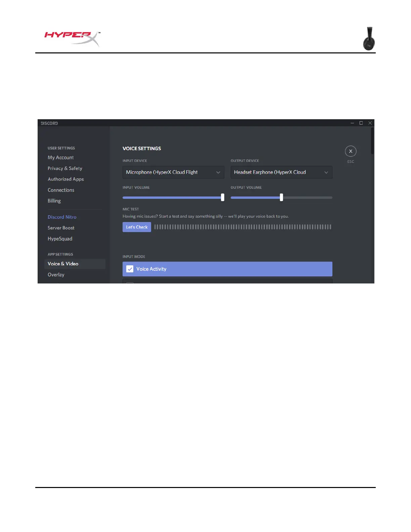
Task: Toggle the Voice Activity checkbox
Action: click(x=130, y=269)
